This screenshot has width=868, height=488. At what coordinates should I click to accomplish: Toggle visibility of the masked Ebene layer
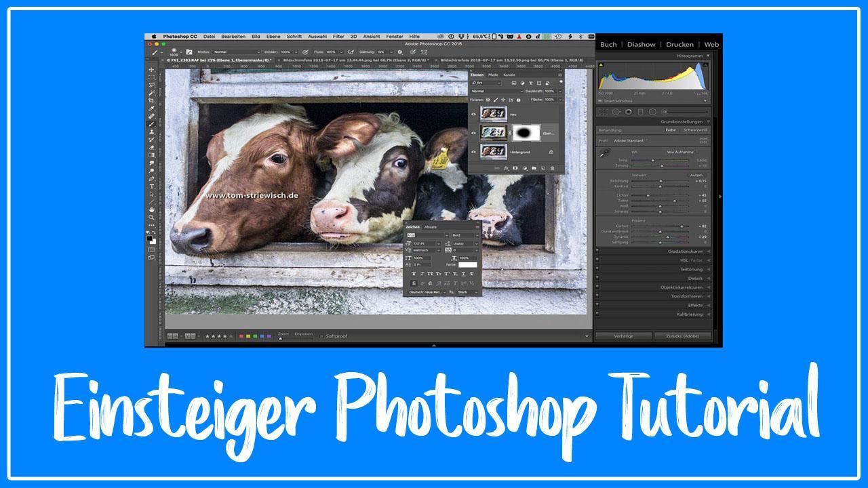473,133
